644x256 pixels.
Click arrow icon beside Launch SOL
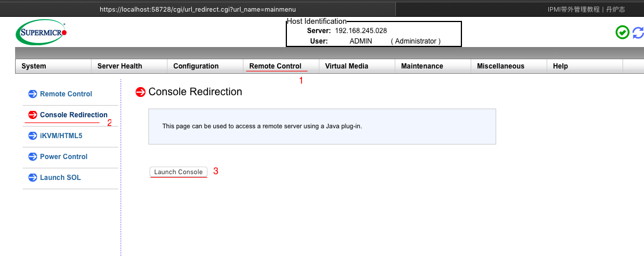32,178
